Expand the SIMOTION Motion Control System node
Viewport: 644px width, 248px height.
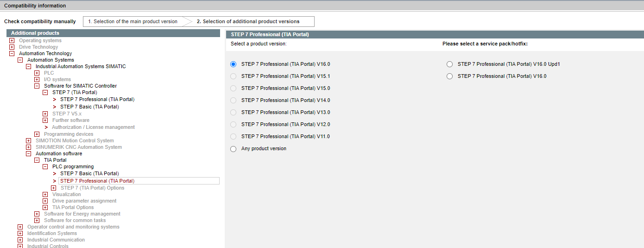coord(29,141)
